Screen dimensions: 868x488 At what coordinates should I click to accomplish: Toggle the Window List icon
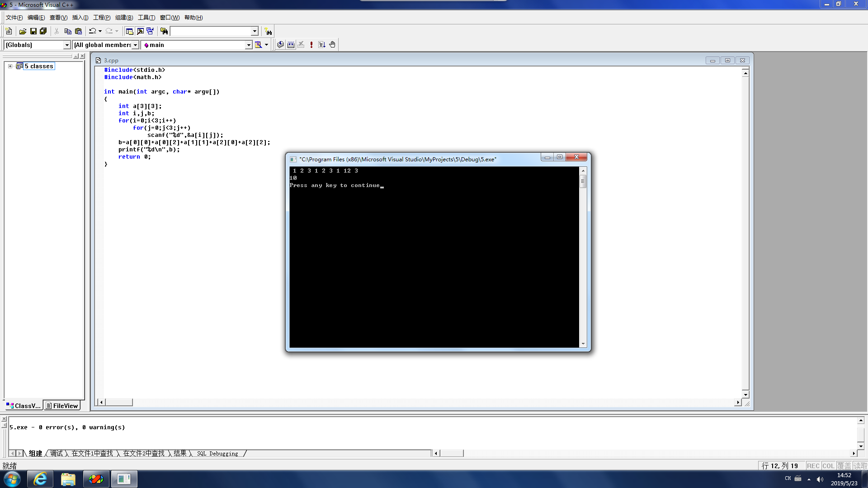coord(150,31)
